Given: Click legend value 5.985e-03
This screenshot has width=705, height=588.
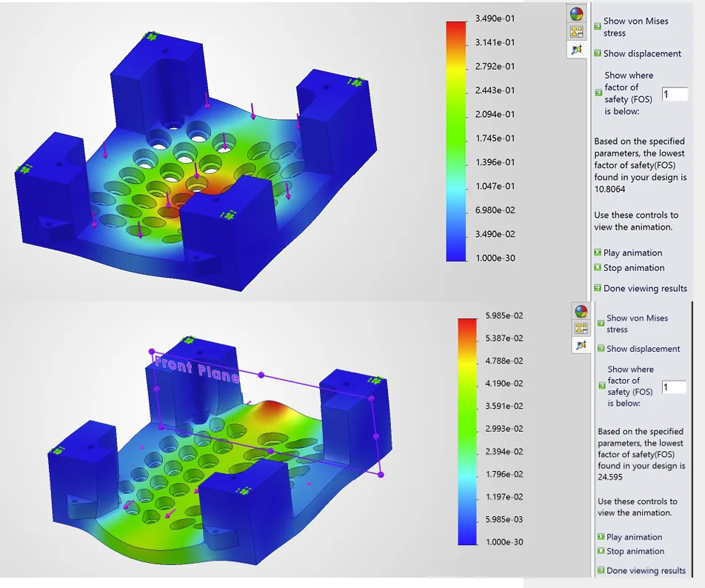Looking at the screenshot, I should pos(504,519).
